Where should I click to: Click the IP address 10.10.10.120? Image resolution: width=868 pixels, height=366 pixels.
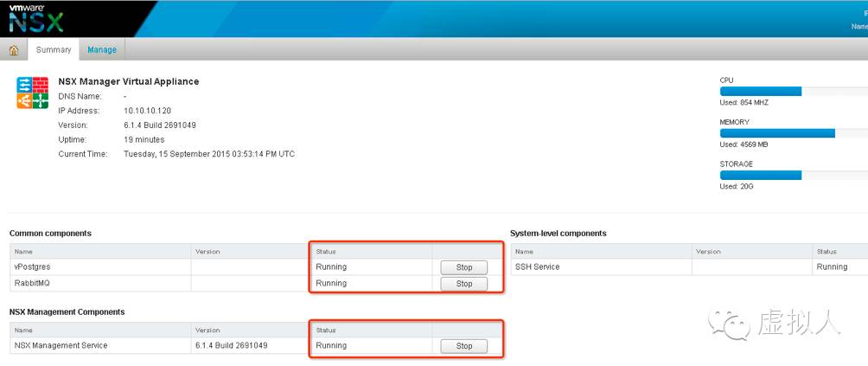point(147,111)
